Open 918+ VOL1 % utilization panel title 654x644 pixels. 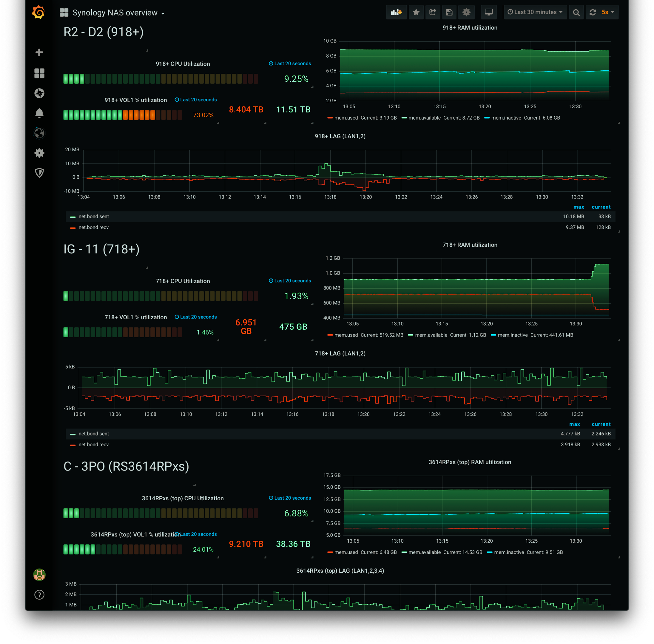click(135, 100)
